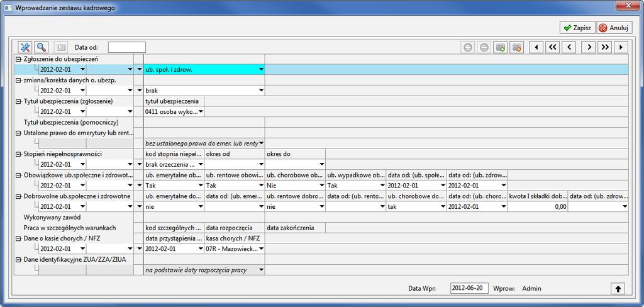
Task: Collapse the Tytuł ubezpieczenia (zgłoszenie) section
Action: tap(18, 101)
